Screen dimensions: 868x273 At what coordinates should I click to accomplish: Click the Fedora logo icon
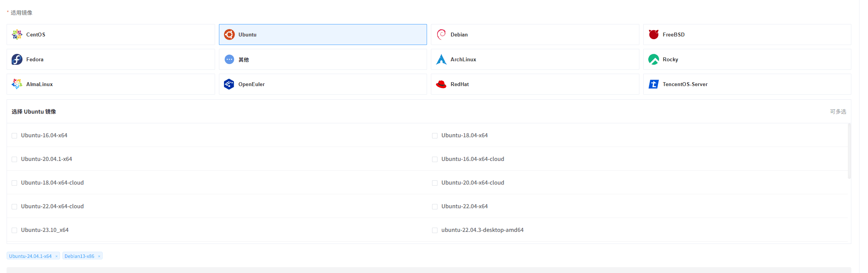click(x=17, y=59)
